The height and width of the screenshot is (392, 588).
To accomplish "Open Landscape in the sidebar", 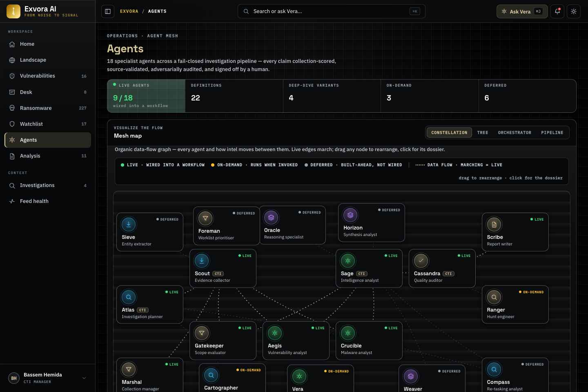I will tap(48, 60).
